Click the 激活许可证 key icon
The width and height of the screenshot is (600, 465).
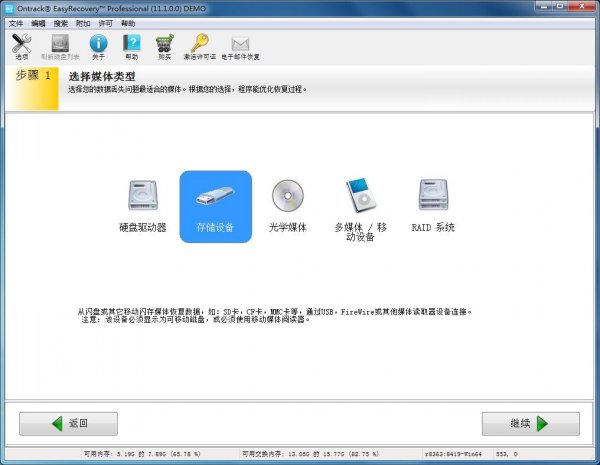click(x=200, y=45)
